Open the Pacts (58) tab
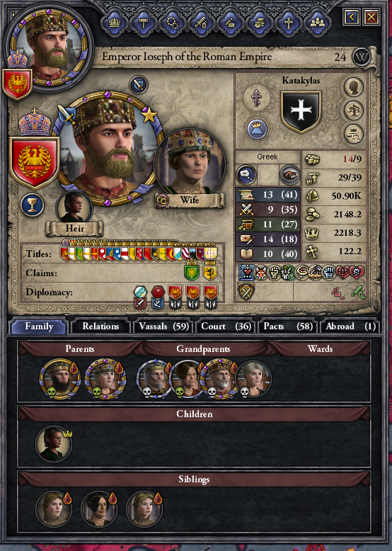 coord(288,326)
